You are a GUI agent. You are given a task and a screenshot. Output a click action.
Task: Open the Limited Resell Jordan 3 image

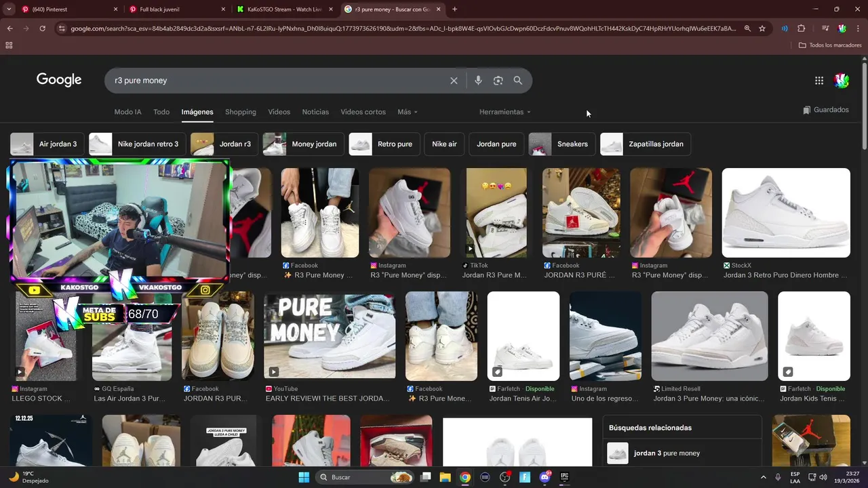[709, 336]
